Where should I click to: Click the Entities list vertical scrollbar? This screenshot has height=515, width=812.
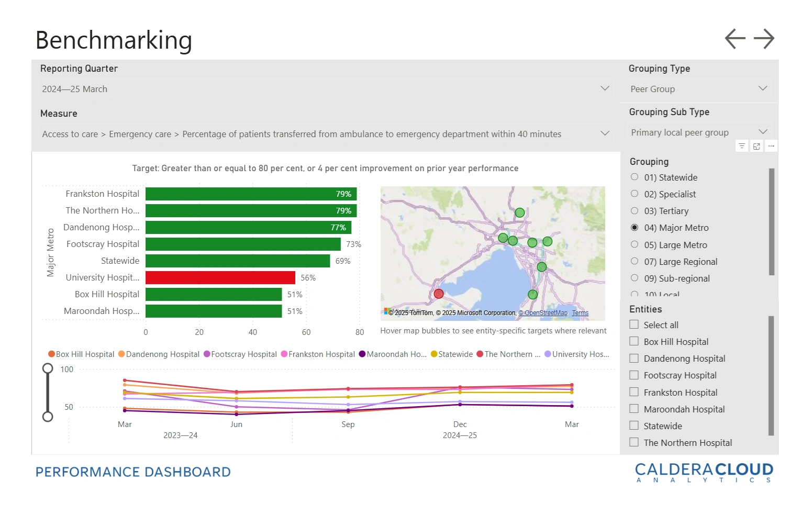click(x=771, y=376)
